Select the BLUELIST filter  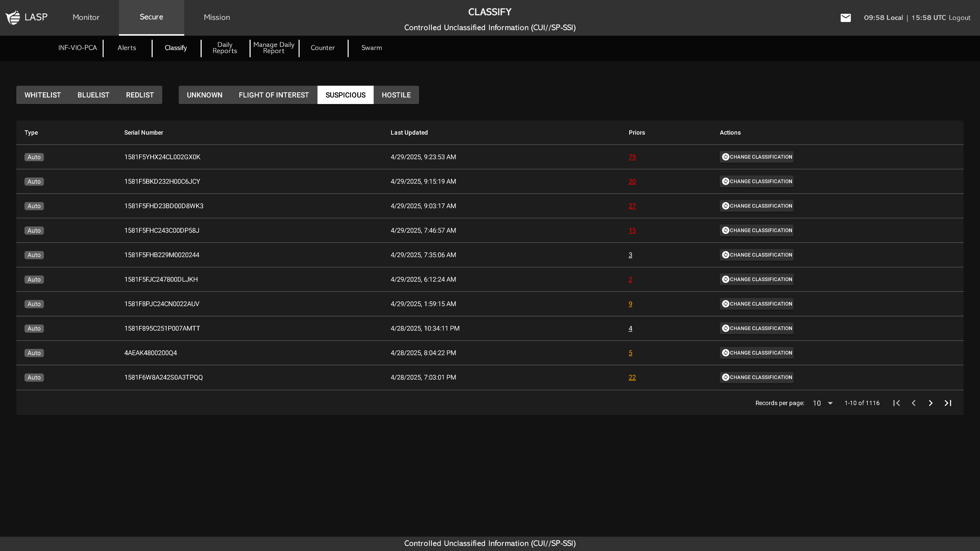(x=93, y=95)
